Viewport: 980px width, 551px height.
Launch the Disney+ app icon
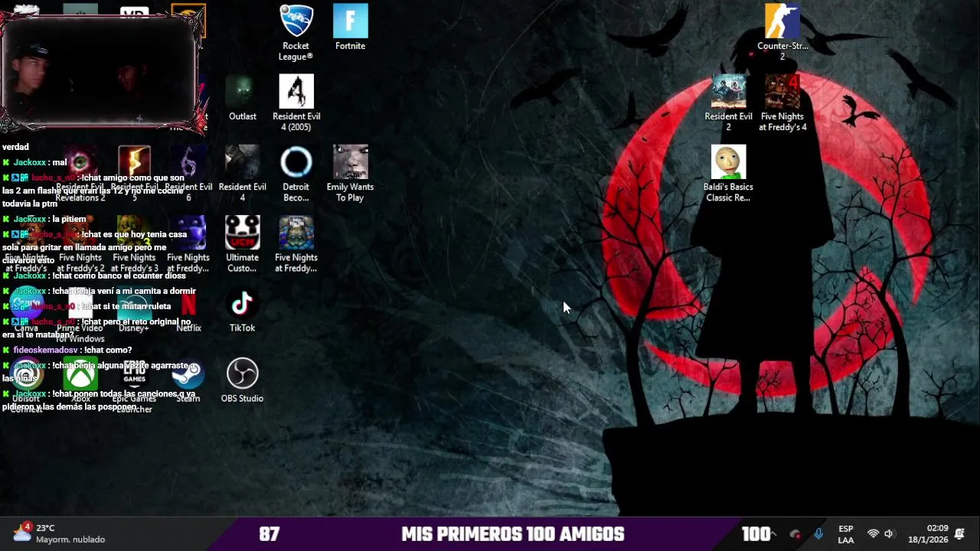(134, 310)
